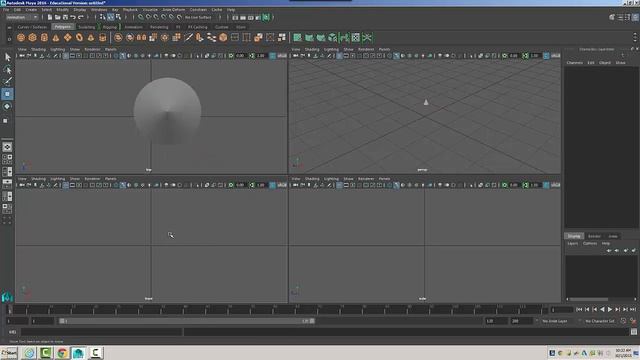Create a polygon cone from the shelf

(56, 38)
